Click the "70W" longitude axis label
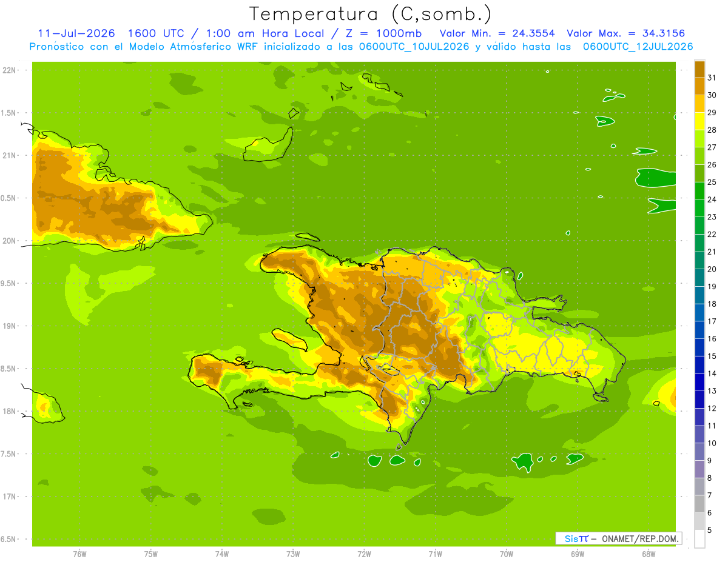 (507, 554)
